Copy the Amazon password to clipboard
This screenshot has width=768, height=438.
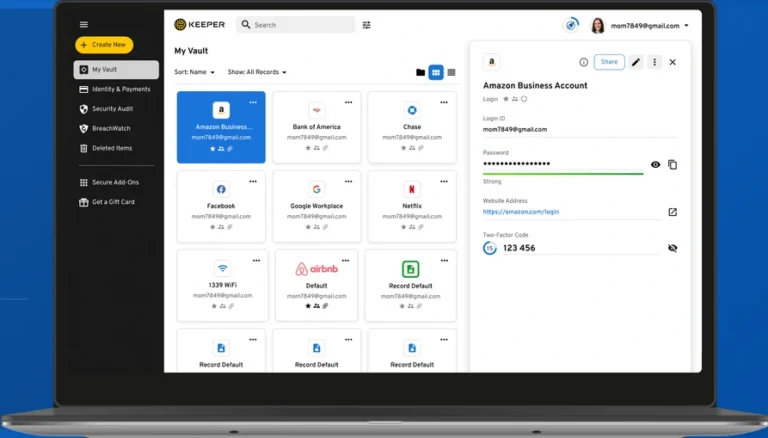click(672, 165)
